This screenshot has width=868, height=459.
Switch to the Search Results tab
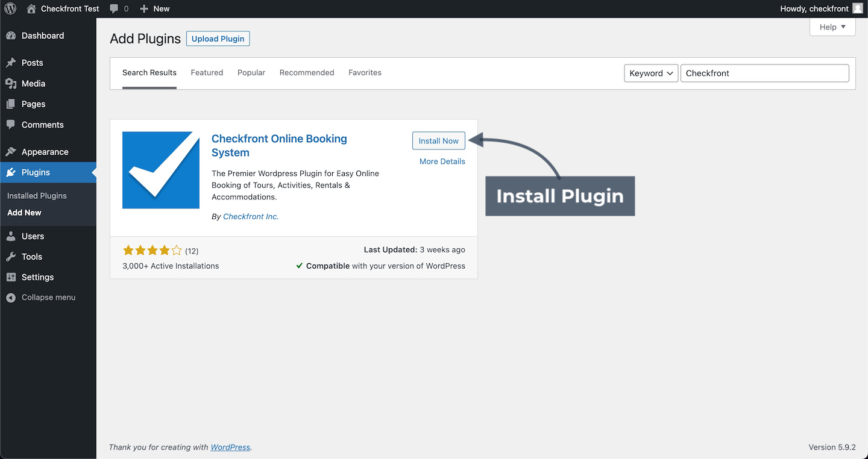[149, 73]
